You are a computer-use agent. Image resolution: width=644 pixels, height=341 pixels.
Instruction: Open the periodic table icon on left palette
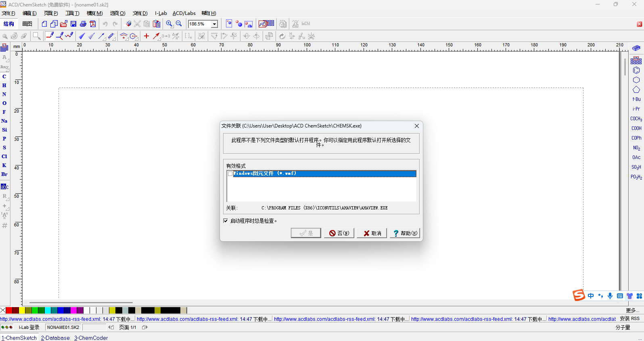tap(4, 48)
